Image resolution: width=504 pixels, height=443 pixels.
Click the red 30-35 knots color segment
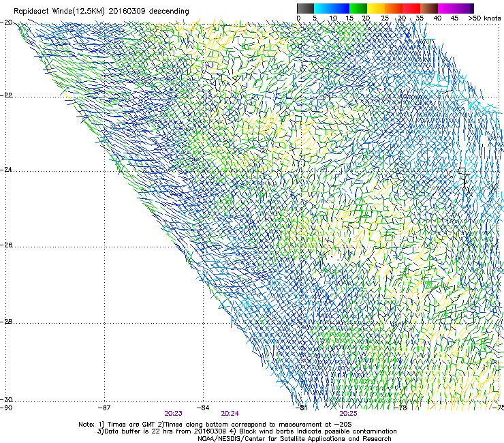411,8
